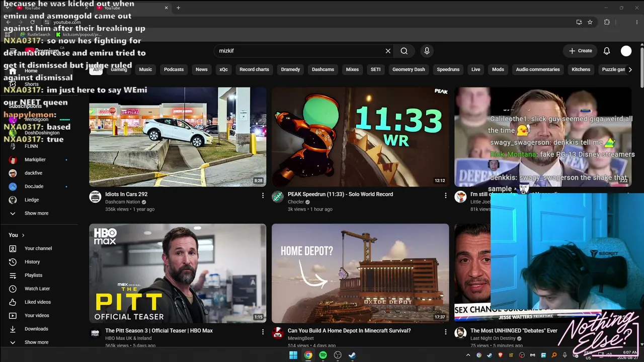644x362 pixels.
Task: Select the Dramedy filter chip
Action: pyautogui.click(x=290, y=69)
